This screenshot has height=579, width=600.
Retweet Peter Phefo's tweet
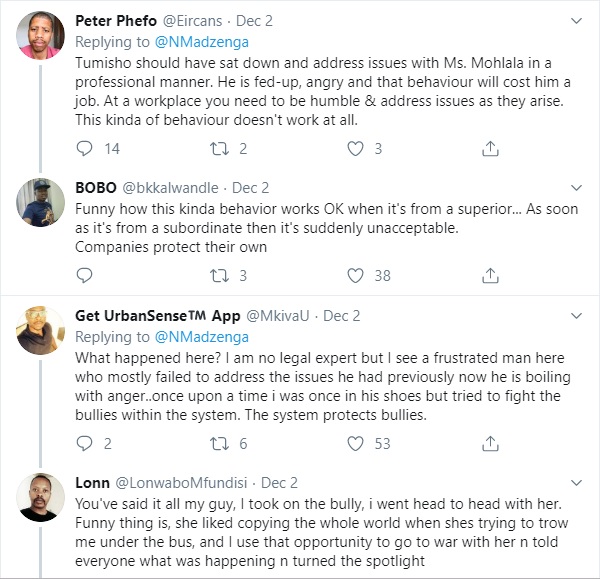tap(220, 148)
